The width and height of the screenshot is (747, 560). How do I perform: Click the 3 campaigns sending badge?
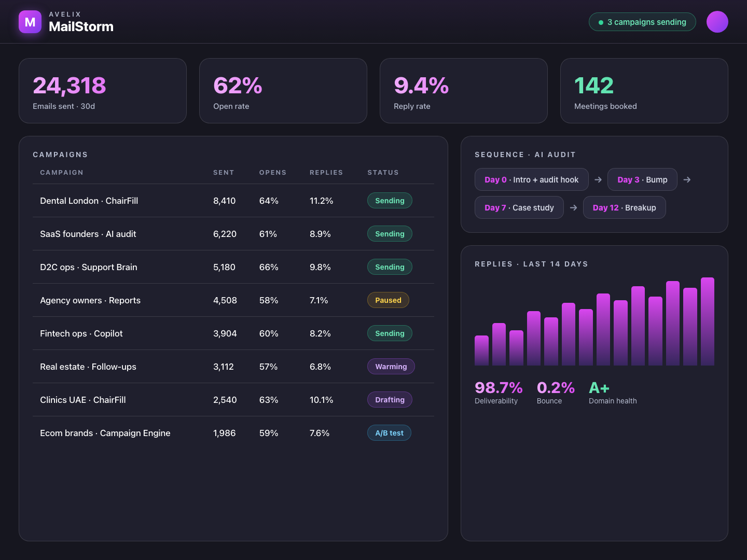(x=642, y=22)
